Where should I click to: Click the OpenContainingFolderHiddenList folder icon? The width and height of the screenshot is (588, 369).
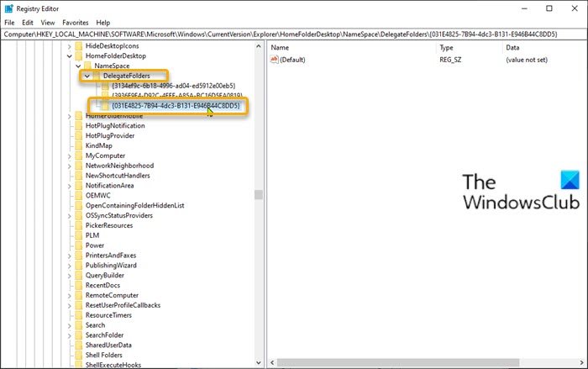click(x=79, y=205)
